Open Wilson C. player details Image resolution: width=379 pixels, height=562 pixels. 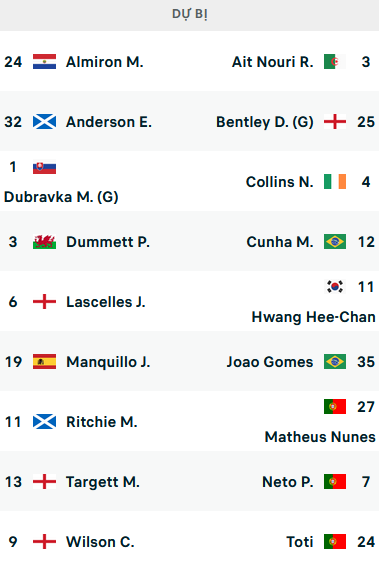pos(100,542)
